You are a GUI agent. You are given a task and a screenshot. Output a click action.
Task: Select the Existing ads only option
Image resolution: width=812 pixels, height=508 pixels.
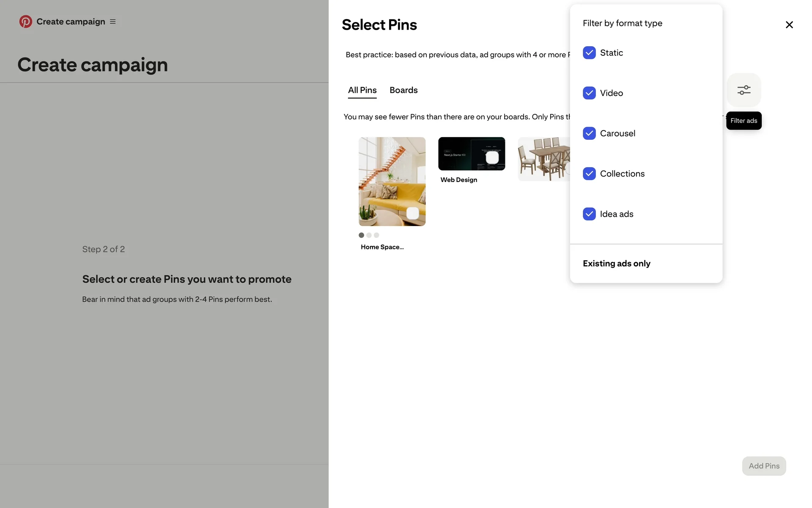(x=616, y=264)
